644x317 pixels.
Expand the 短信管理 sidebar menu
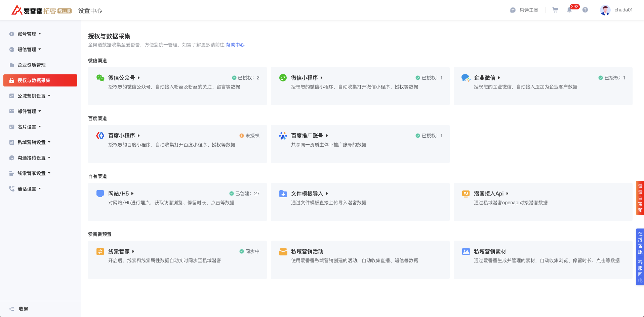40,49
